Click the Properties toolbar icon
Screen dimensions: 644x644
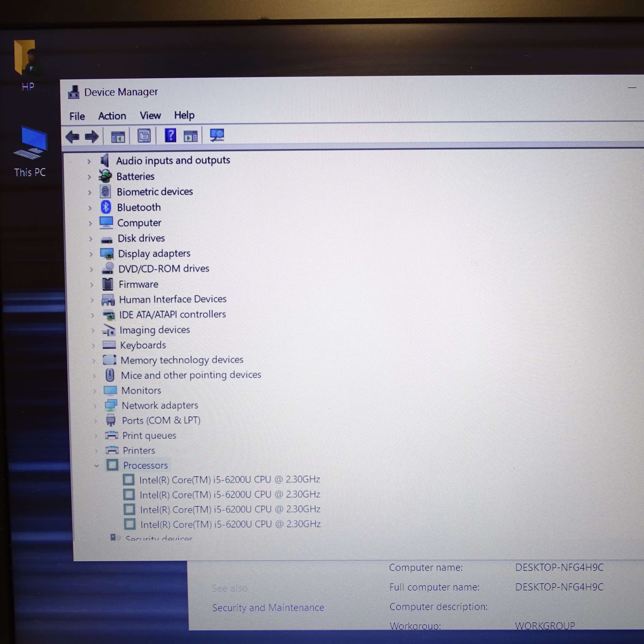pos(144,136)
